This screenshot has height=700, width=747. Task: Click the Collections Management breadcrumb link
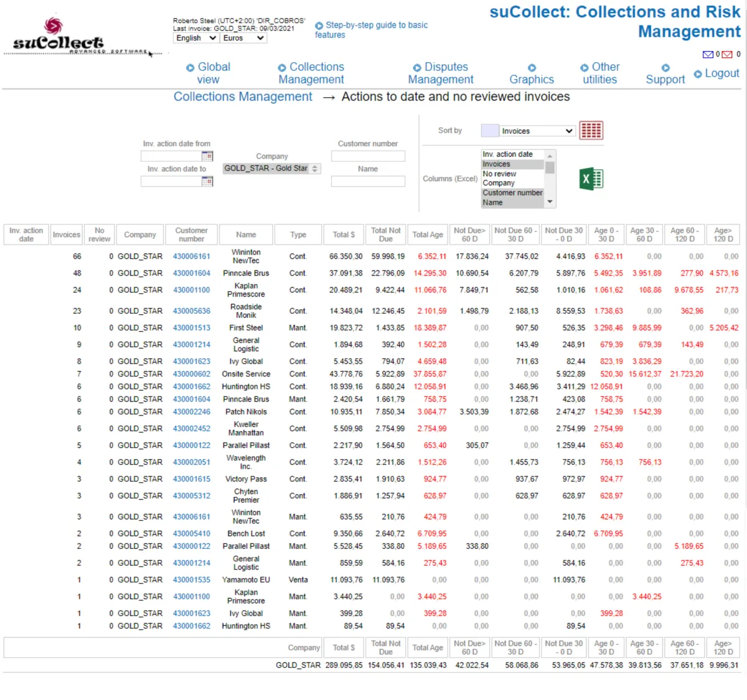click(x=243, y=96)
